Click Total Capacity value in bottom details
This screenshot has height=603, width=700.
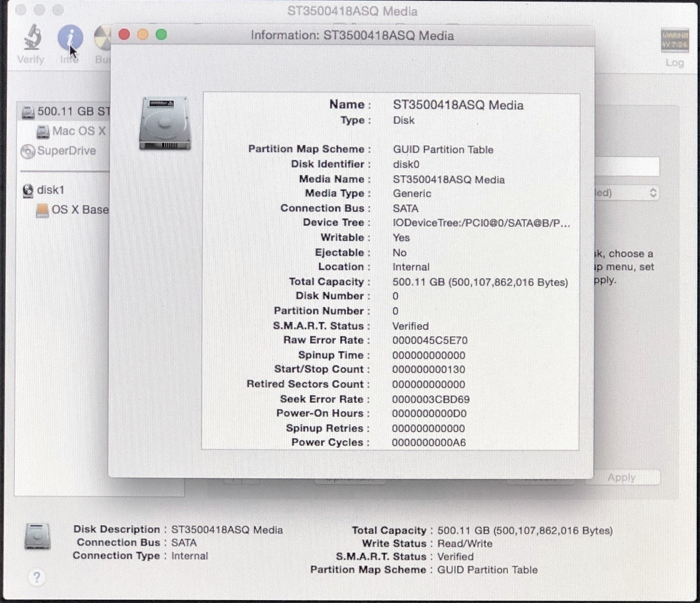click(x=525, y=531)
